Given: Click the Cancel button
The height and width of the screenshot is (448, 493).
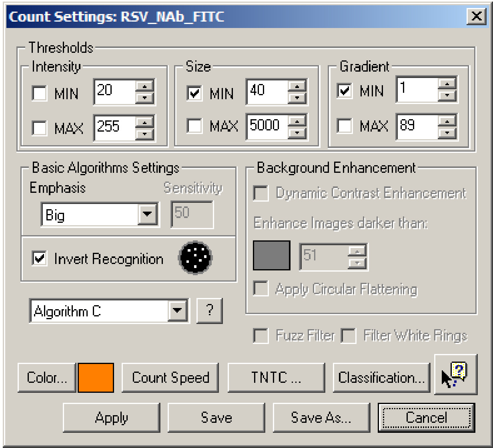Looking at the screenshot, I should tap(426, 418).
